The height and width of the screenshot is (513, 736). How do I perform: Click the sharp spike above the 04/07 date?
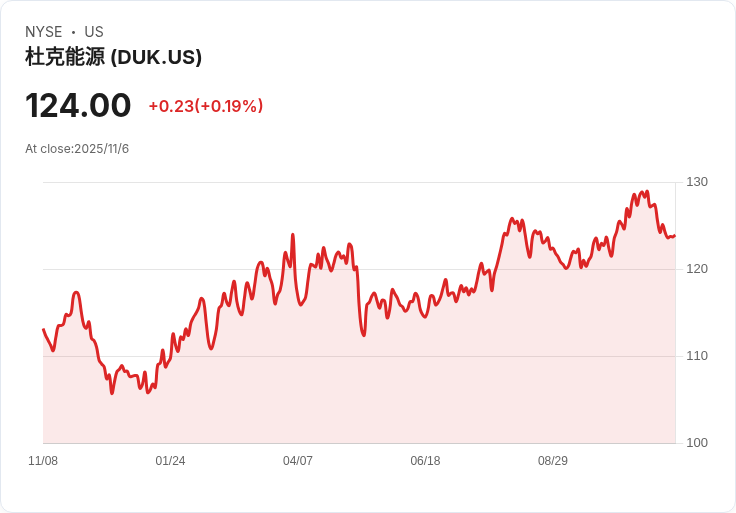pos(293,235)
